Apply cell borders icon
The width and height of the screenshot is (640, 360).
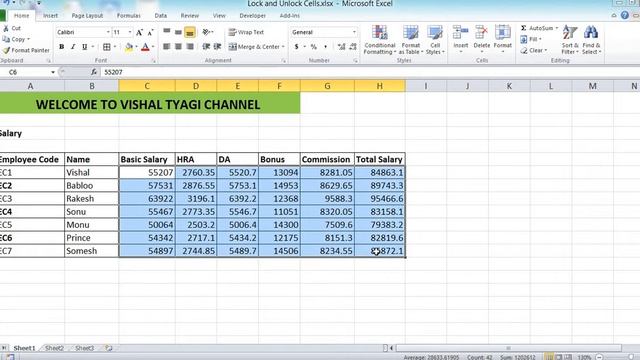[107, 47]
